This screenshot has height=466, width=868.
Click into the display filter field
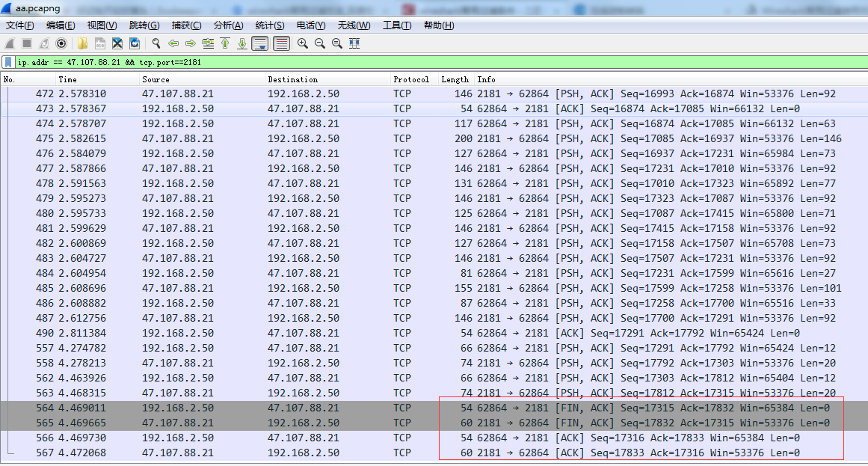click(x=440, y=62)
